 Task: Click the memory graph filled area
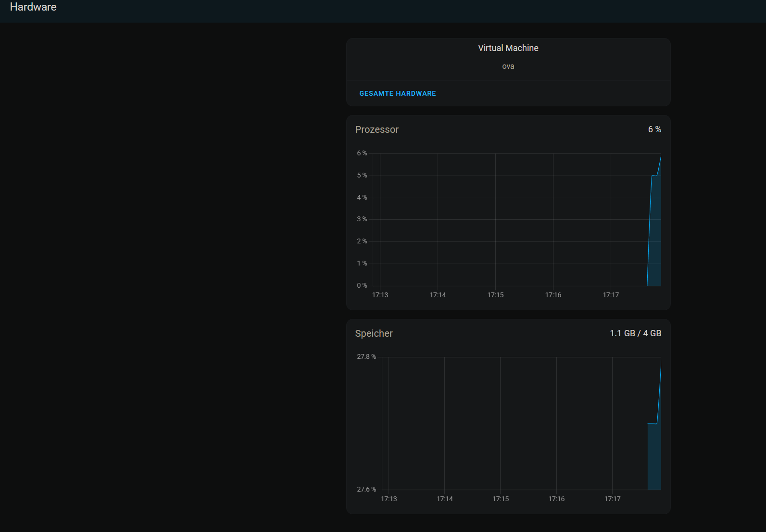(654, 457)
